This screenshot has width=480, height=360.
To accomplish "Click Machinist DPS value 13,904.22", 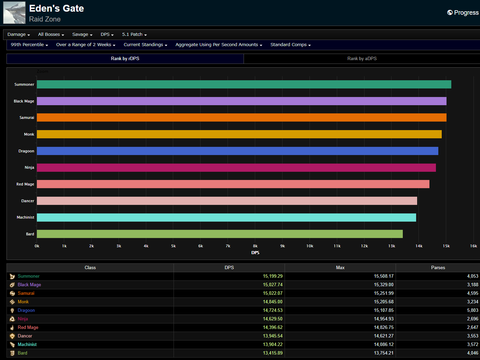I will (273, 345).
